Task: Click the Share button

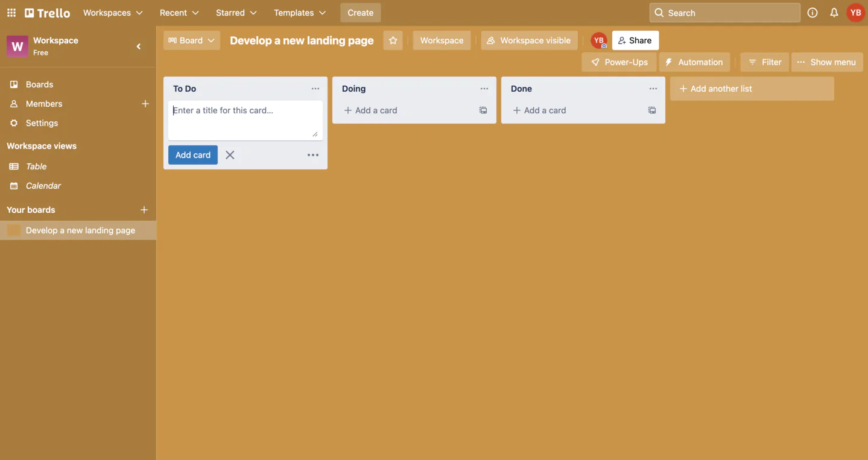Action: coord(635,40)
